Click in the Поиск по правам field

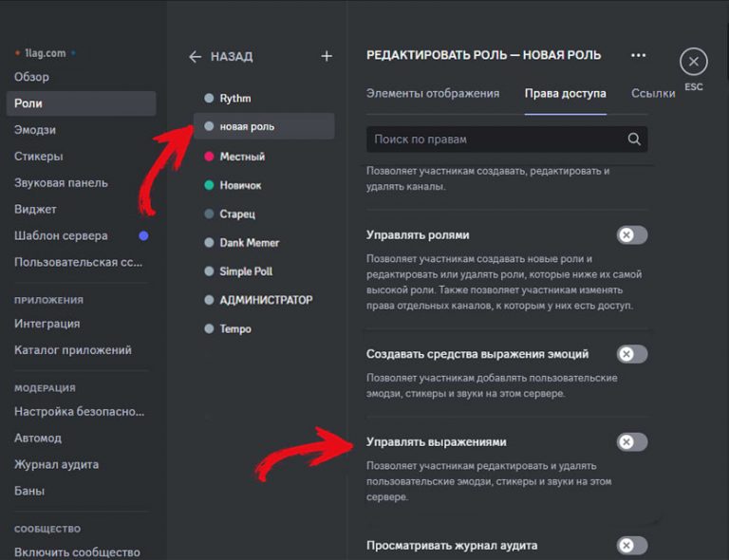(x=494, y=140)
